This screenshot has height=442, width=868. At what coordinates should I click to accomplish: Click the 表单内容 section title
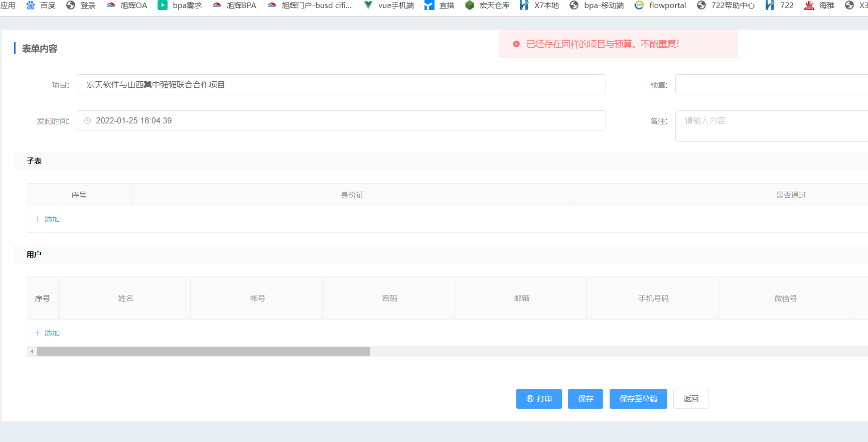[40, 49]
